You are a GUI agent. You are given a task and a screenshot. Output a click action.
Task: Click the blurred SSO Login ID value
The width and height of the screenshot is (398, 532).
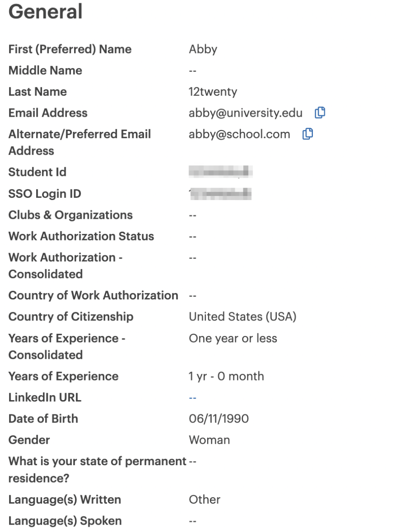pyautogui.click(x=221, y=194)
